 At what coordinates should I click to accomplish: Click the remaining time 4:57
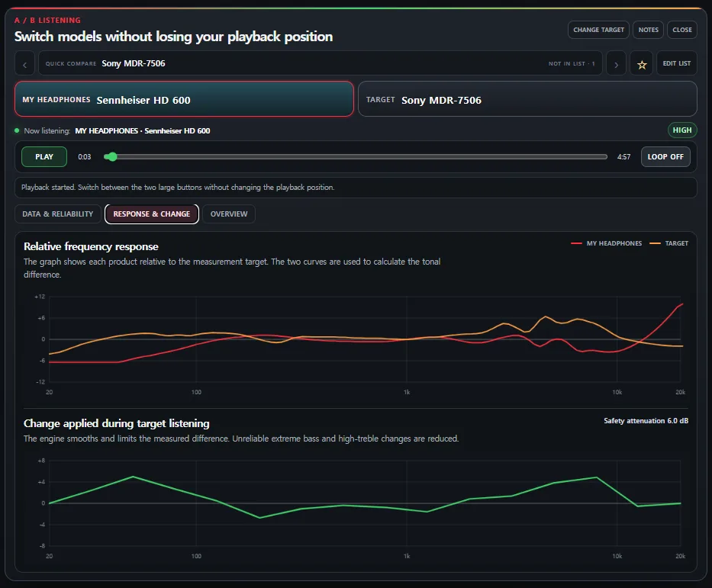pos(624,157)
